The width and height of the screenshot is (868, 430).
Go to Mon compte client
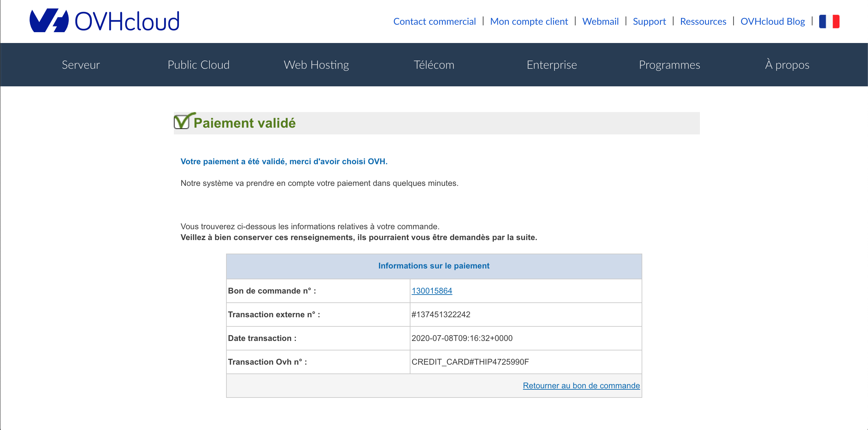click(x=529, y=22)
